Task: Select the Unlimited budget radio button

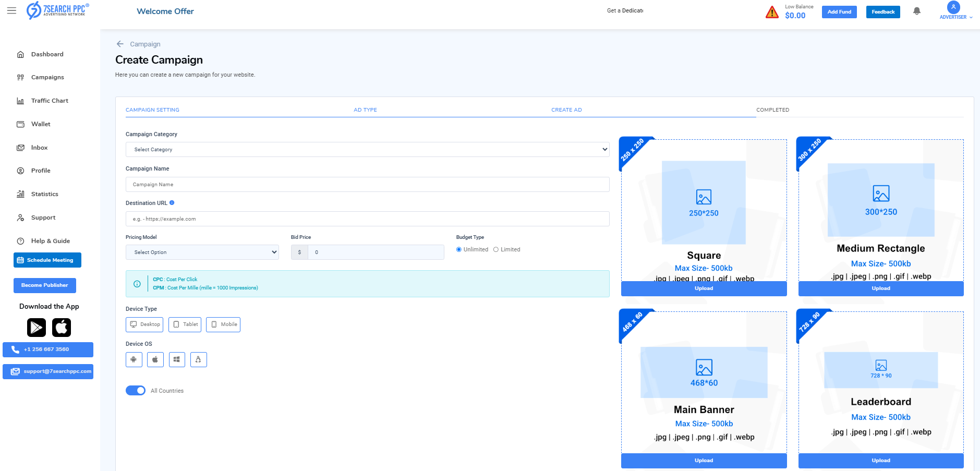Action: [459, 249]
